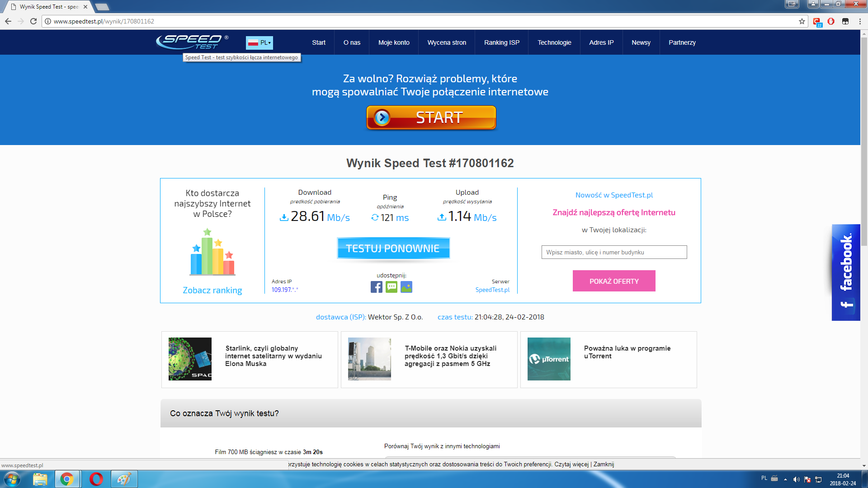Click the site information icon in address bar
This screenshot has height=488, width=868.
[x=48, y=21]
